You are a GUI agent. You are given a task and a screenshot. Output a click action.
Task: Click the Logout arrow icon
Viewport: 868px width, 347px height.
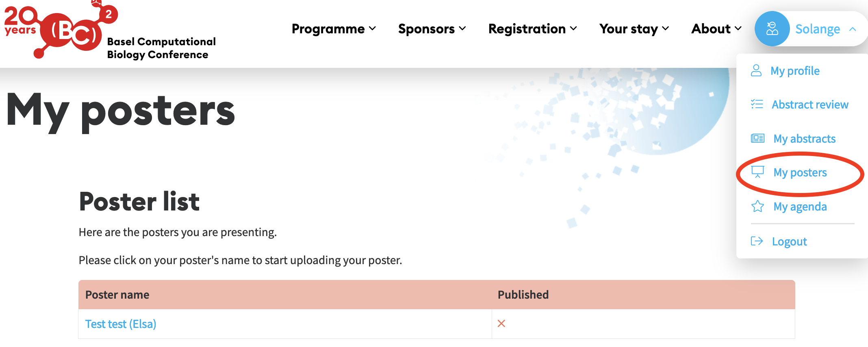(757, 241)
